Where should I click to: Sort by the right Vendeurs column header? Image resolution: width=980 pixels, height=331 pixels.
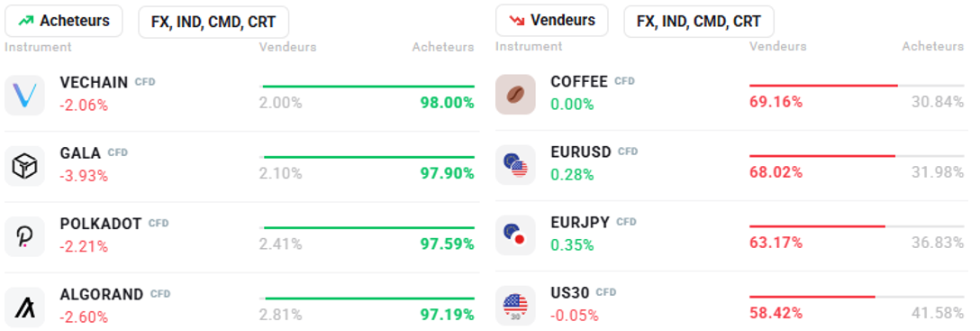778,46
